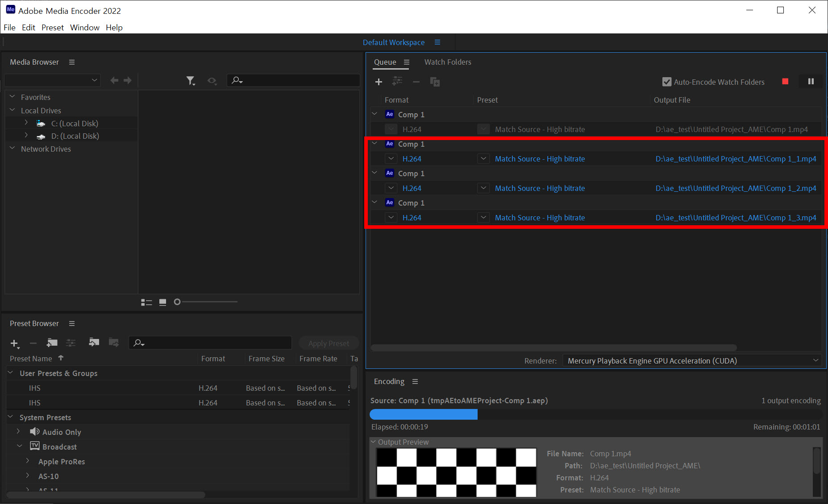This screenshot has width=828, height=504.
Task: Click the Add Output icon in Queue toolbar
Action: [397, 81]
